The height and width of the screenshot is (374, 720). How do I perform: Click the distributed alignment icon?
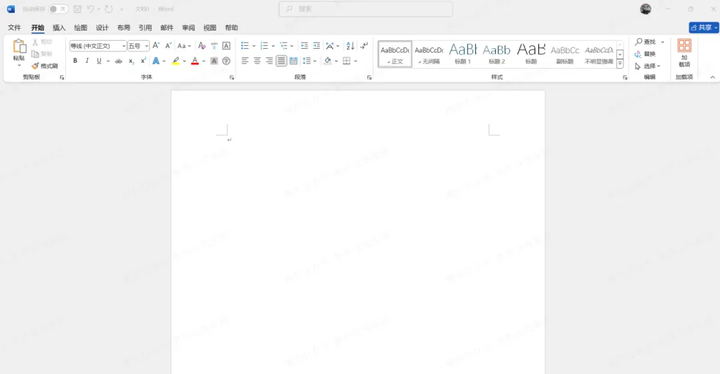coord(293,61)
